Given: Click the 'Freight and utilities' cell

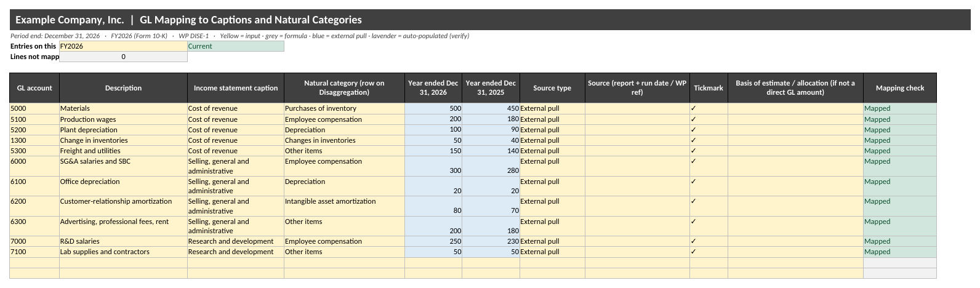Looking at the screenshot, I should point(123,151).
